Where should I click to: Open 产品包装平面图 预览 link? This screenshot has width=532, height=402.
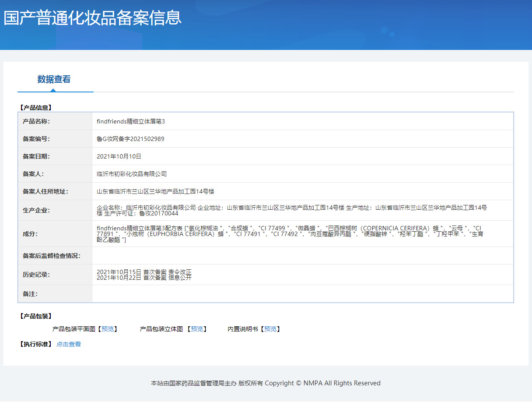107,329
